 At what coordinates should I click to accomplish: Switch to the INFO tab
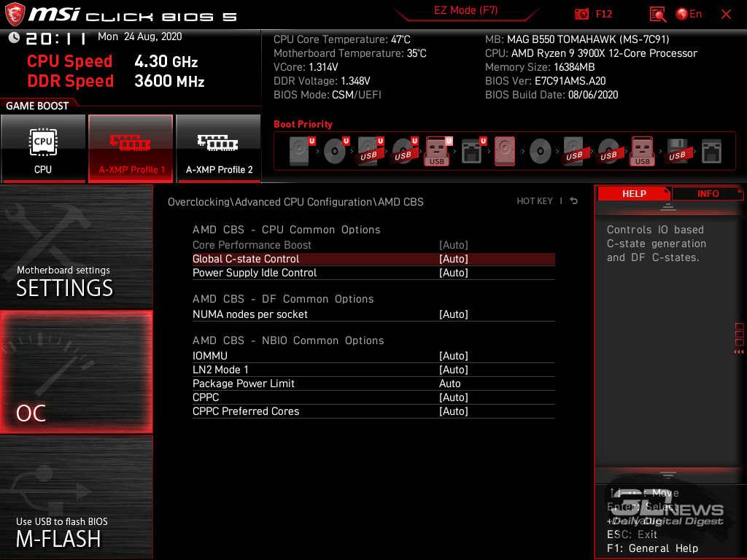click(x=708, y=193)
